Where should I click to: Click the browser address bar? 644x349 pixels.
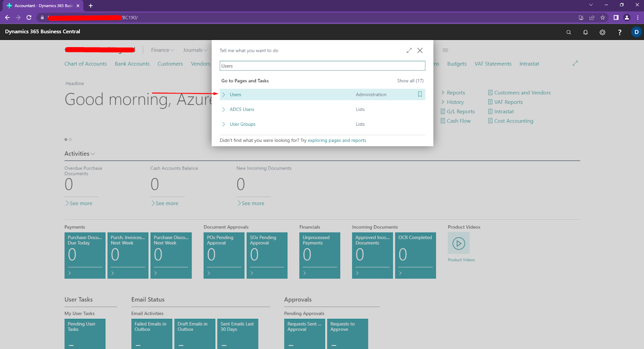point(306,17)
